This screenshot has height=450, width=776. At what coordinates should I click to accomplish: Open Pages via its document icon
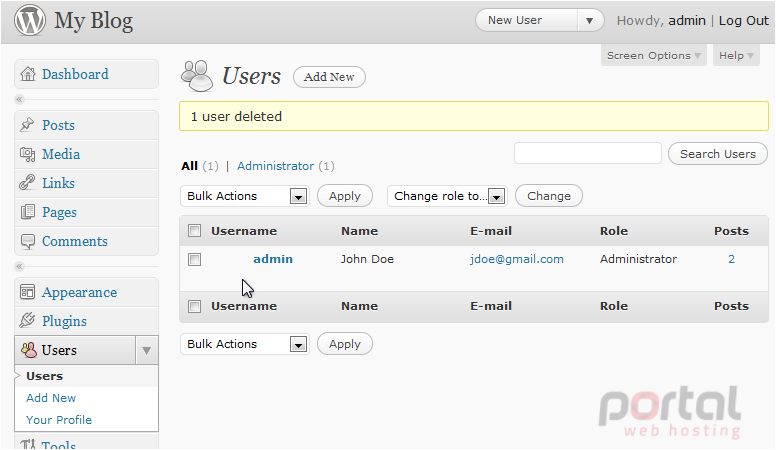point(28,212)
